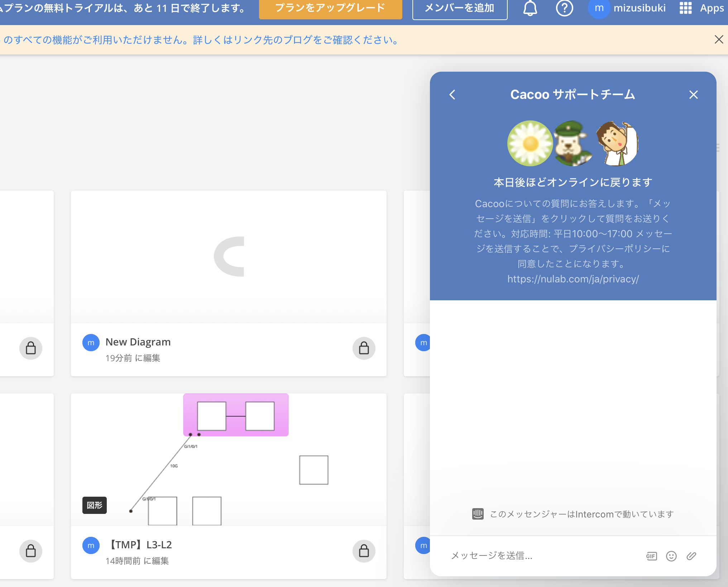Dismiss the yellow announcement banner
The height and width of the screenshot is (587, 728).
click(x=719, y=39)
